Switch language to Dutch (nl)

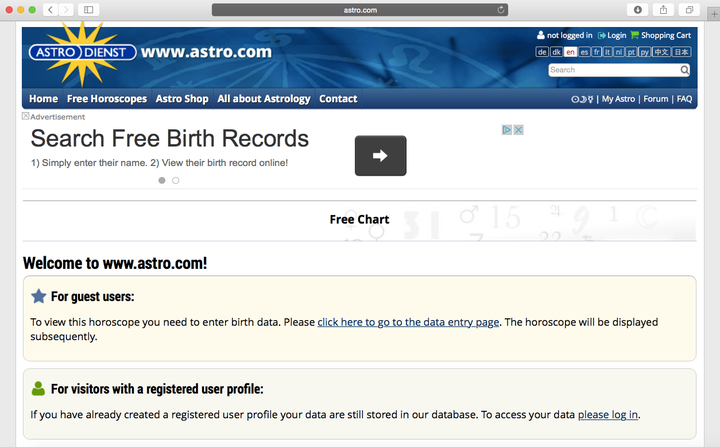click(619, 52)
